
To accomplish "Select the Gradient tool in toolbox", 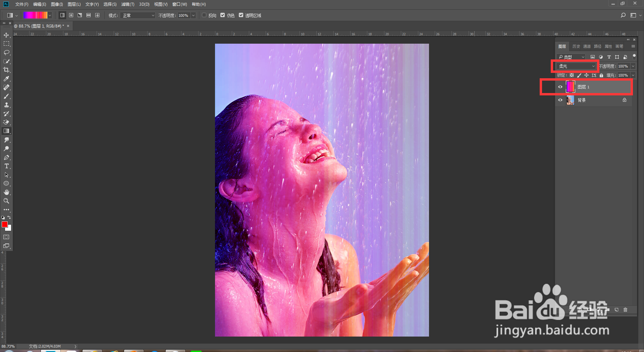I will [x=6, y=131].
